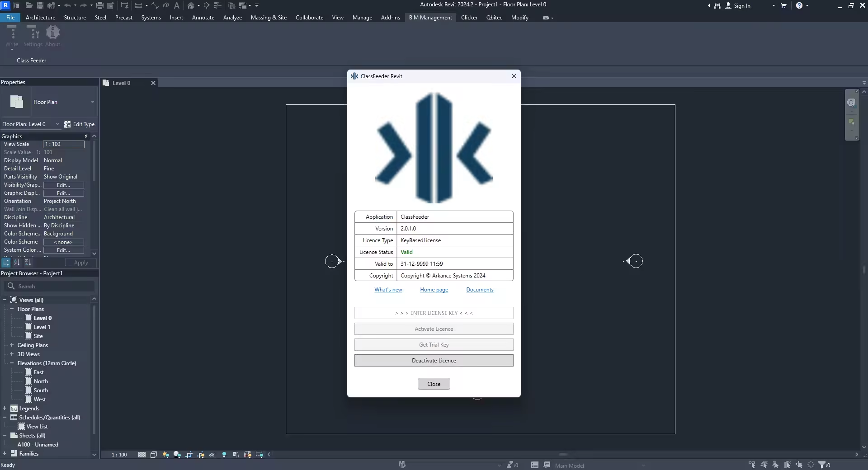
Task: Click the Help question mark icon
Action: [799, 5]
